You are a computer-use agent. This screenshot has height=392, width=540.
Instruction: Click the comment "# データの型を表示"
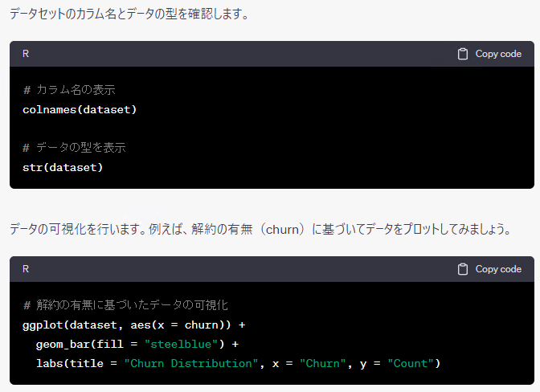coord(74,148)
